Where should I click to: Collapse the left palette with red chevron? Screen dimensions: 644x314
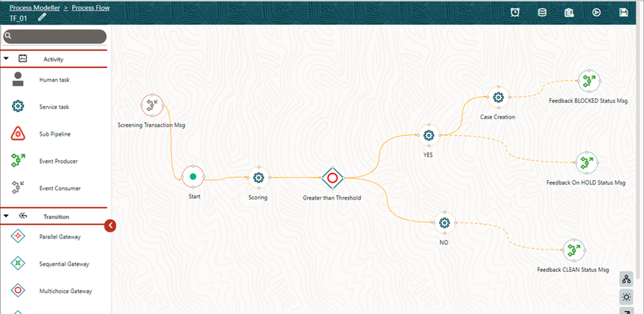pos(111,226)
